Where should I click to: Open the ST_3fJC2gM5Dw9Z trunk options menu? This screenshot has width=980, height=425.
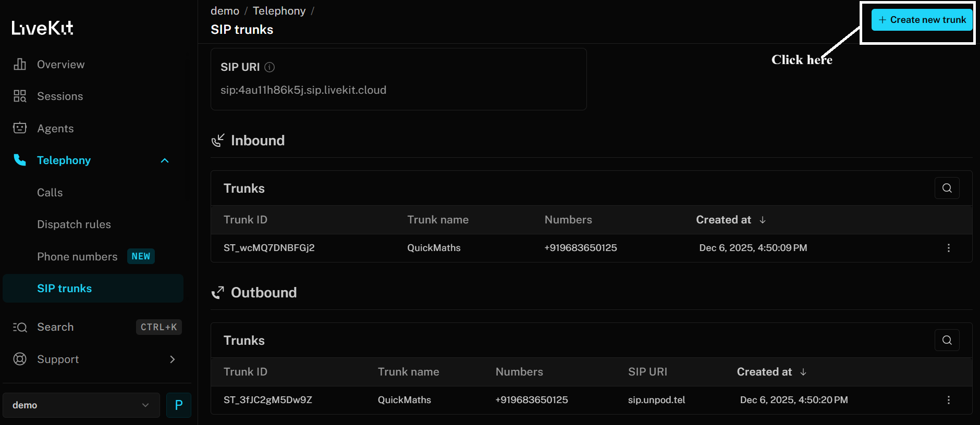click(949, 400)
